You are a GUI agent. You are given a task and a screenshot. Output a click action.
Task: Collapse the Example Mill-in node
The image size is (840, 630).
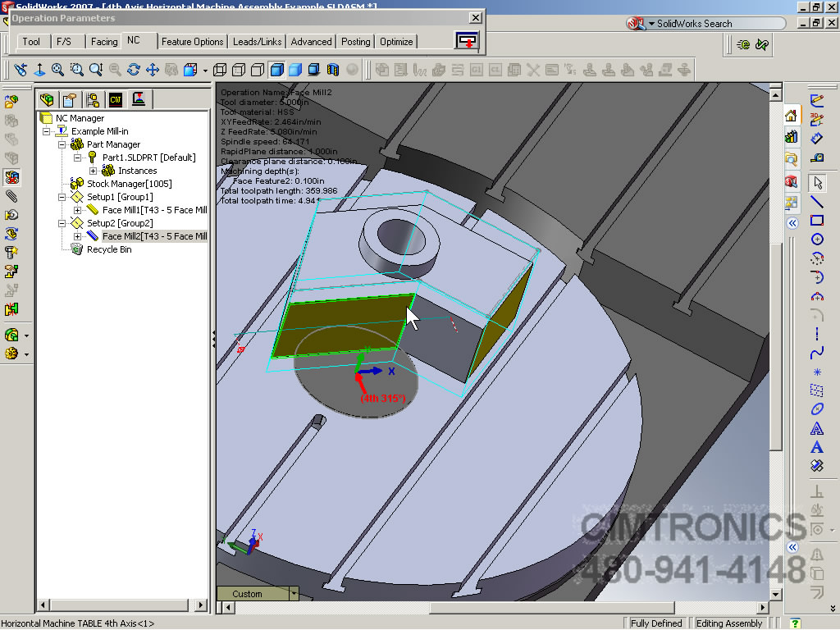click(x=47, y=131)
